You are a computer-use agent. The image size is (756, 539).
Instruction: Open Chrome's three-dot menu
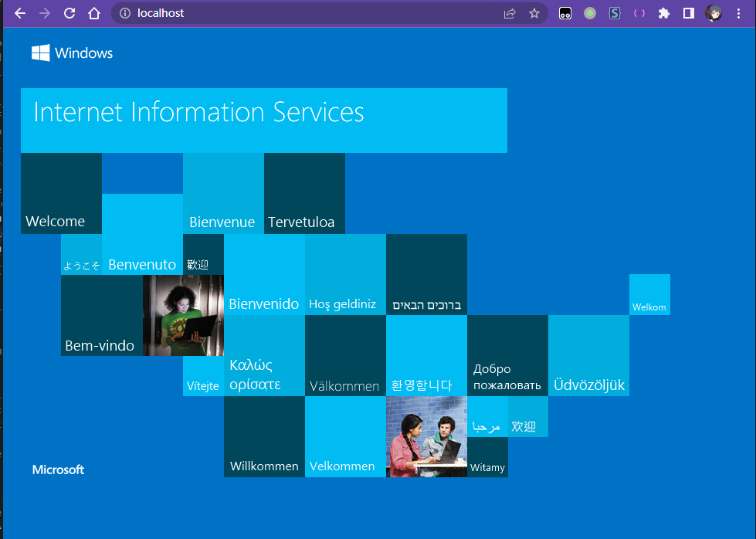[x=738, y=13]
